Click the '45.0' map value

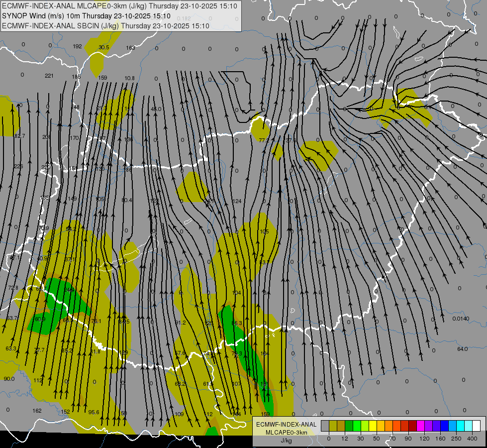pos(156,109)
